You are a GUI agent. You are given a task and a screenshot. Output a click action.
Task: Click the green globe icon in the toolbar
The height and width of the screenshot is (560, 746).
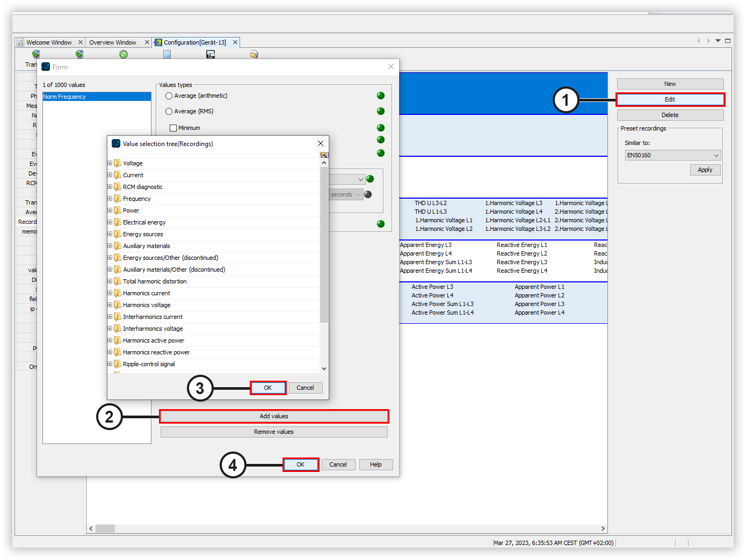point(124,54)
